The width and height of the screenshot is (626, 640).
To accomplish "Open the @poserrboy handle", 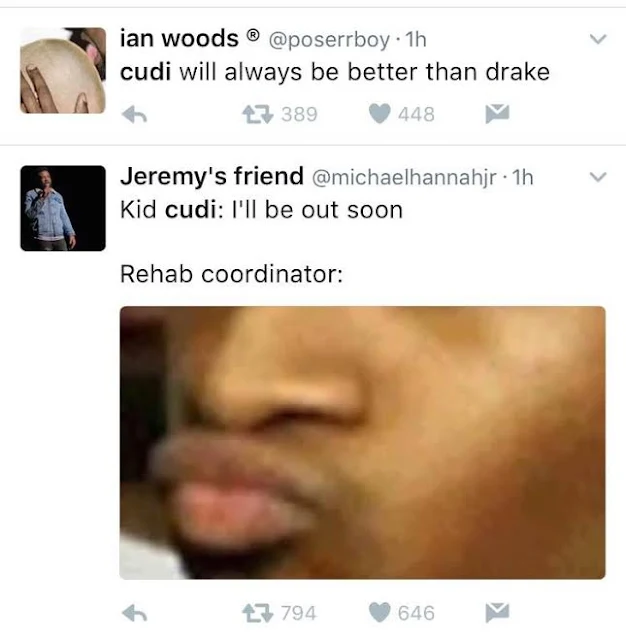I will (x=329, y=40).
